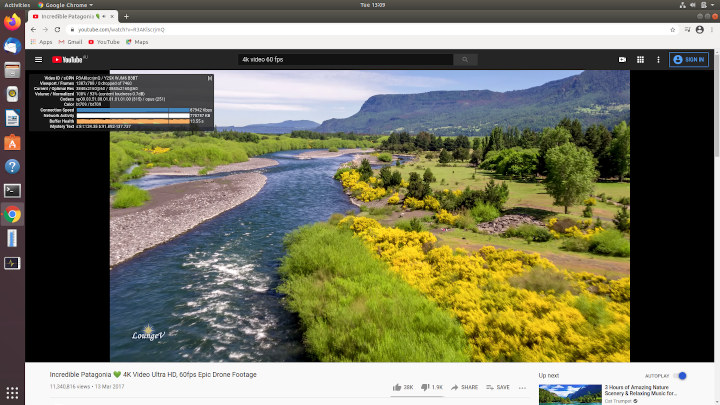Dislike the video with thumbs down

coord(425,388)
